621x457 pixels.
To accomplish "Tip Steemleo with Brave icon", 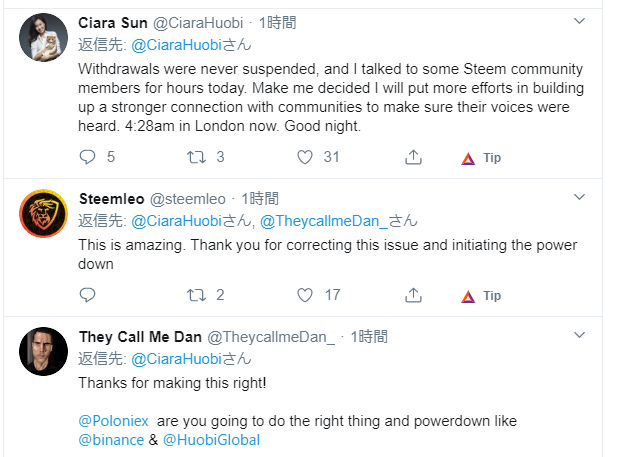I will (481, 296).
